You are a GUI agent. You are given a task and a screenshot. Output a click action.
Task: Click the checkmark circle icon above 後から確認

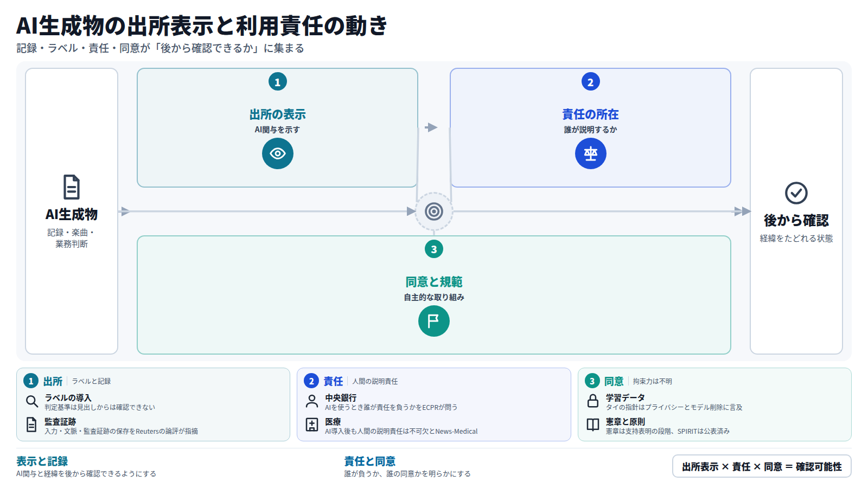click(796, 193)
